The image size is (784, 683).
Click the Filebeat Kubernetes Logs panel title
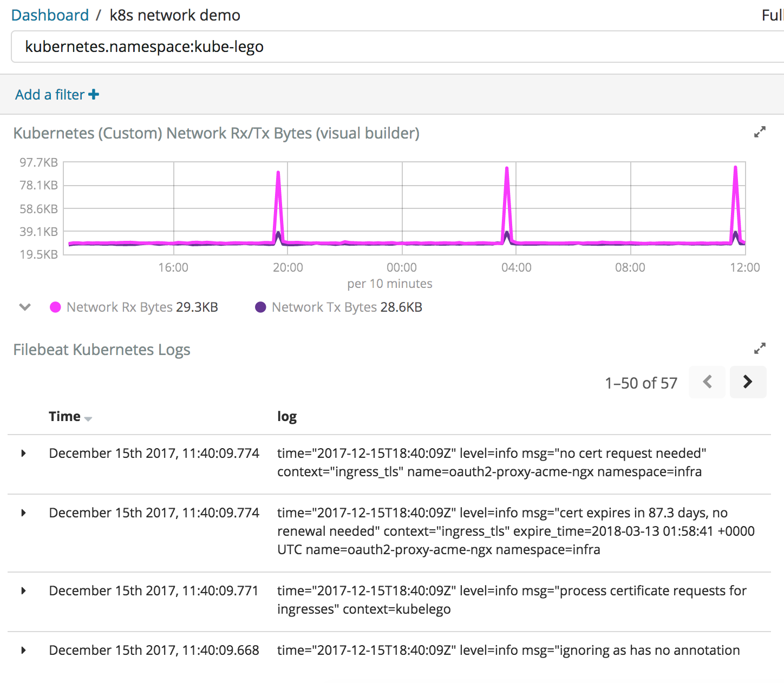(x=102, y=350)
